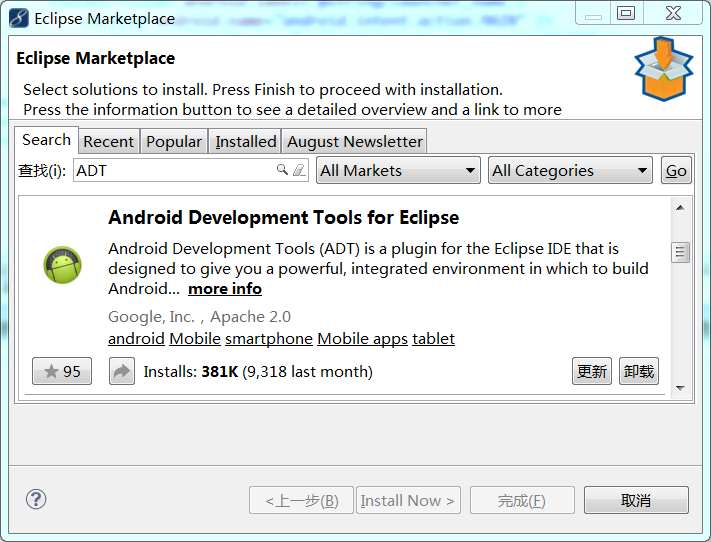Image resolution: width=711 pixels, height=542 pixels.
Task: Open the more info link
Action: 225,289
